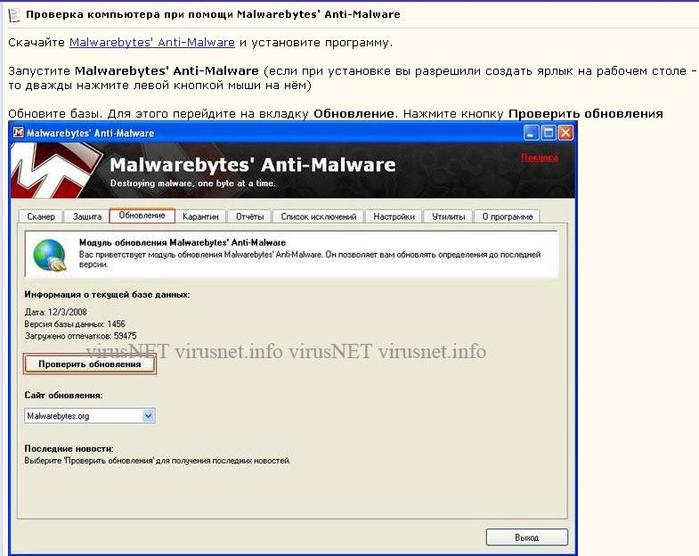Show the О программе tab
Image resolution: width=699 pixels, height=556 pixels.
click(x=507, y=217)
